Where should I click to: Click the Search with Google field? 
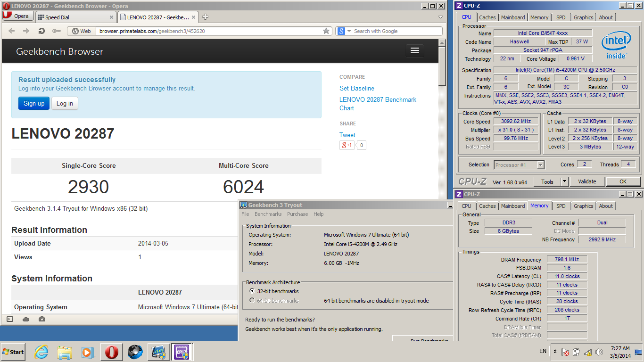pyautogui.click(x=396, y=31)
